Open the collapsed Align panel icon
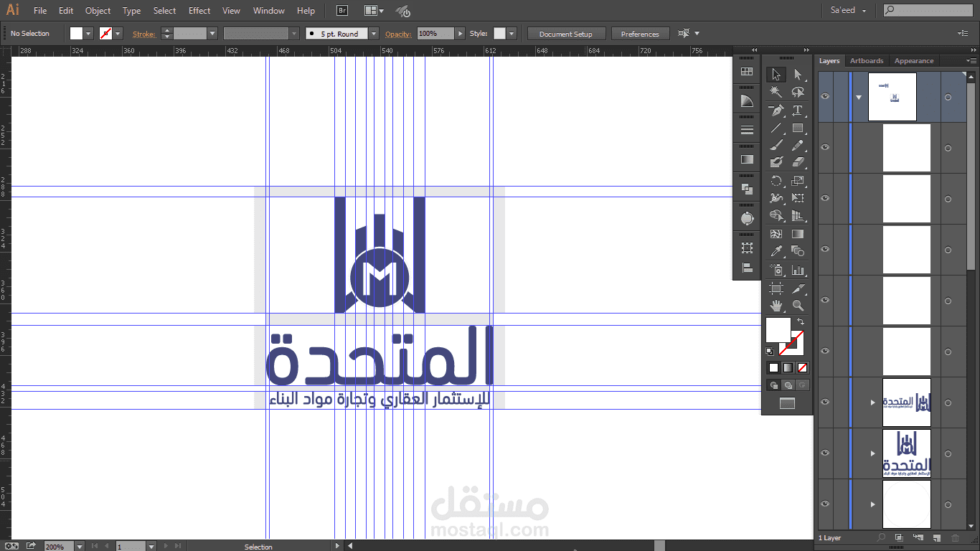980x551 pixels. pyautogui.click(x=747, y=268)
